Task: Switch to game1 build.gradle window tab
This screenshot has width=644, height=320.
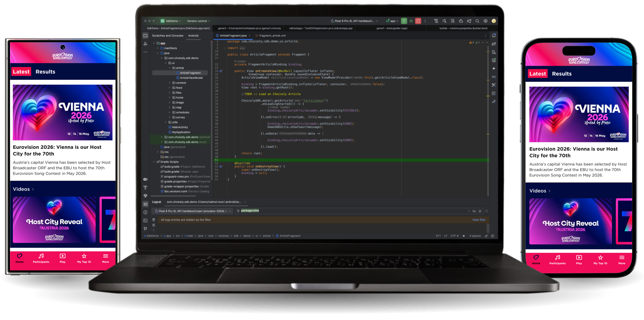Action: pos(392,28)
